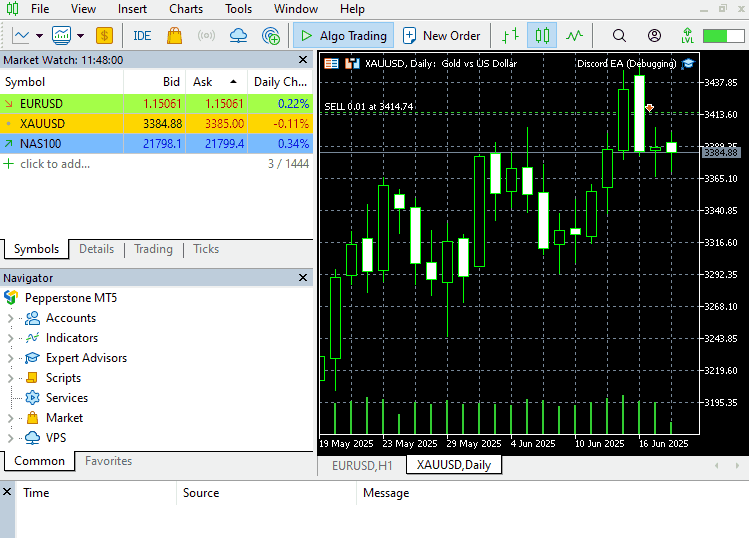The image size is (749, 538).
Task: Select the XAUUSD symbol row
Action: (x=156, y=124)
